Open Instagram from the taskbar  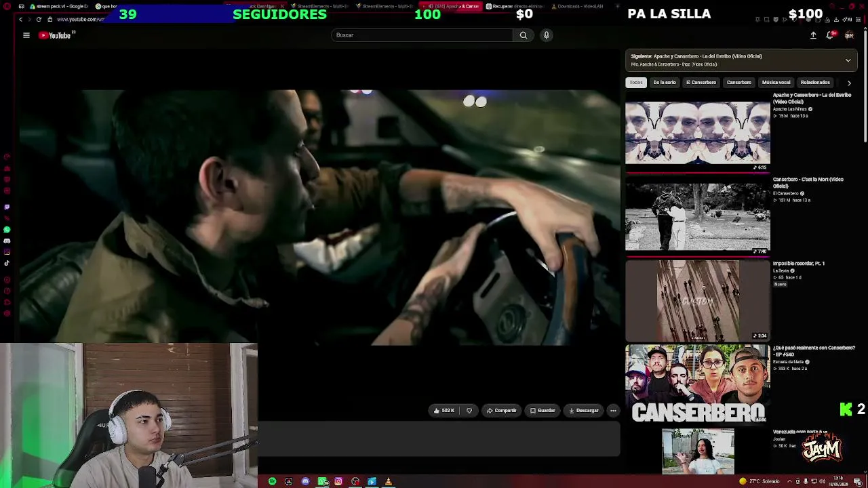[x=338, y=481]
